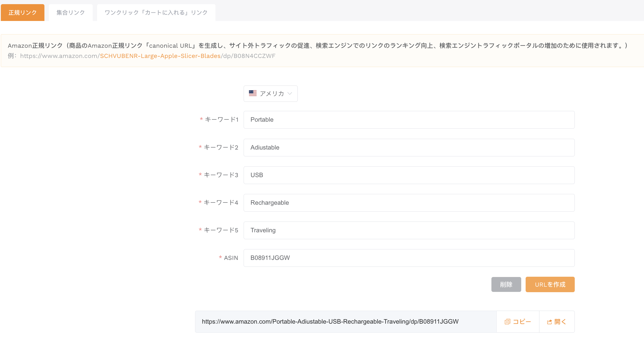Click the キーワード3 label
Screen dimensions: 644x341
click(221, 175)
